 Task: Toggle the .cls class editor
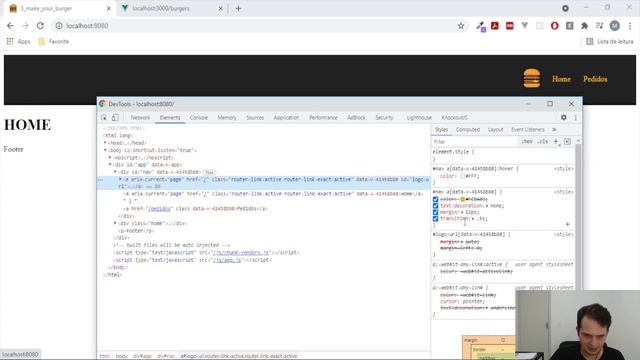click(542, 141)
